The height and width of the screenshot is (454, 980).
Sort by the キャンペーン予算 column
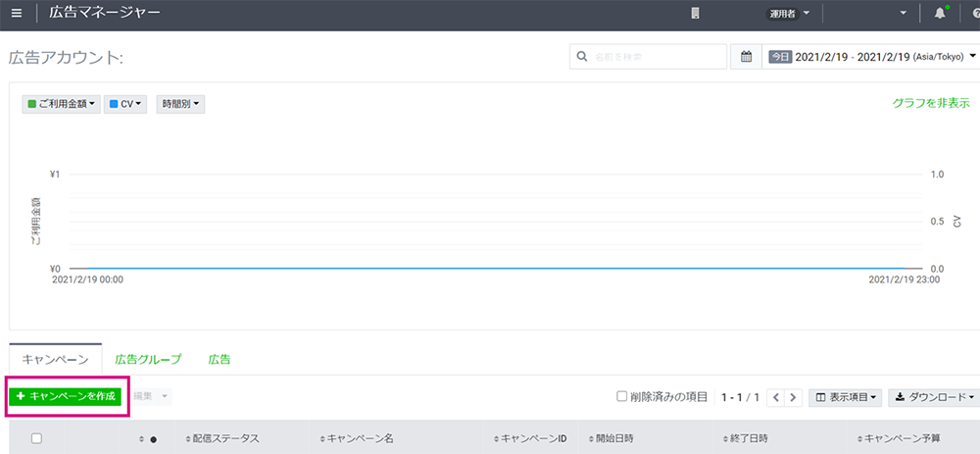pos(898,439)
